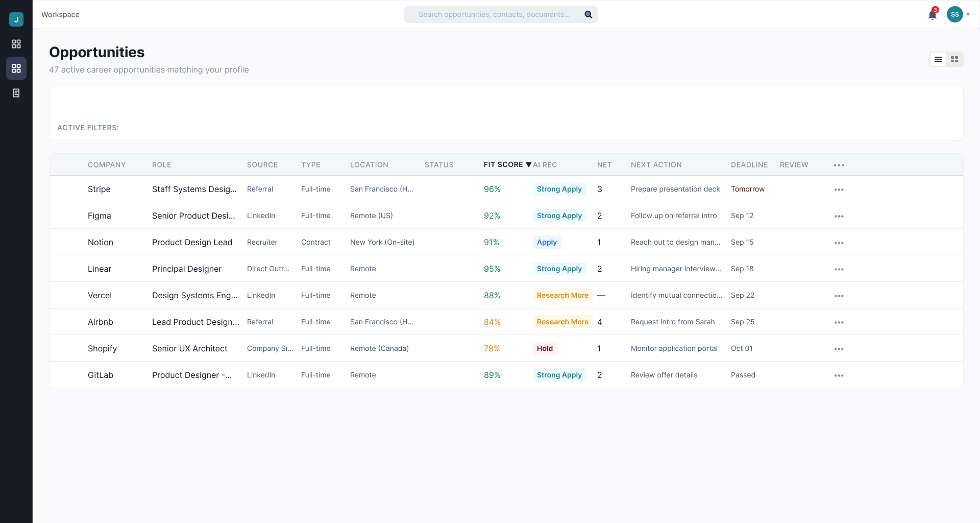
Task: Open the GitLab row actions menu
Action: coord(839,375)
